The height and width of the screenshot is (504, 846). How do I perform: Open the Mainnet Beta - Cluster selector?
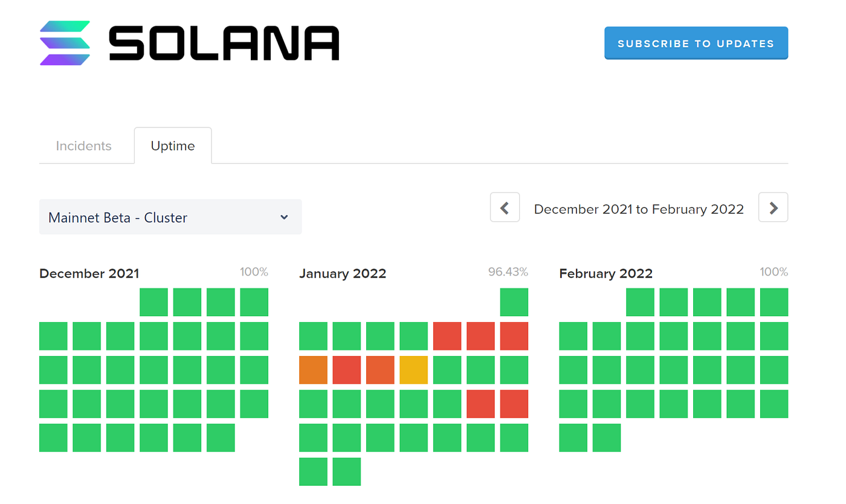coord(170,217)
